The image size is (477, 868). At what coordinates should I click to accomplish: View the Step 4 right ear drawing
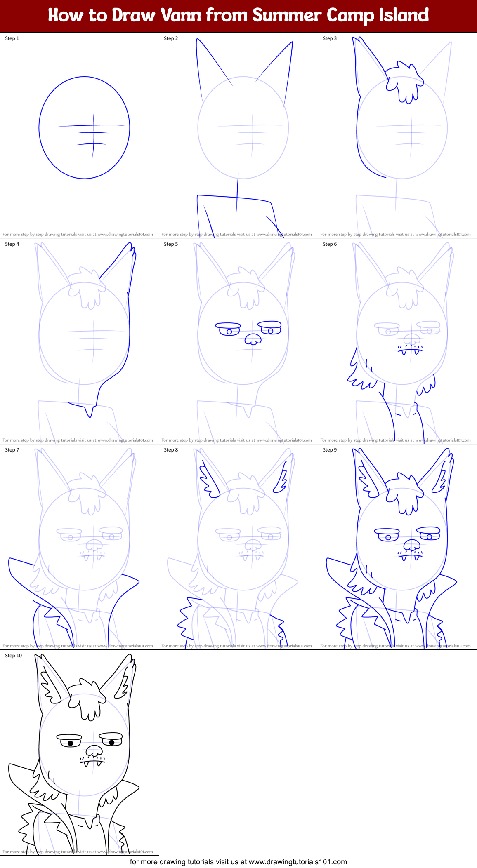(80, 341)
